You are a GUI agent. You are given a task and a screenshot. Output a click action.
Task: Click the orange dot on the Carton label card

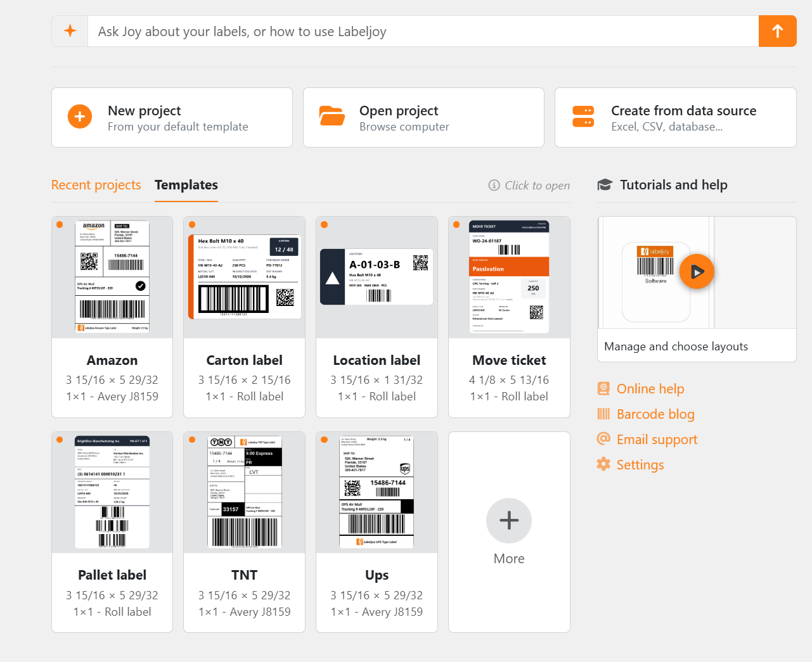pyautogui.click(x=191, y=224)
